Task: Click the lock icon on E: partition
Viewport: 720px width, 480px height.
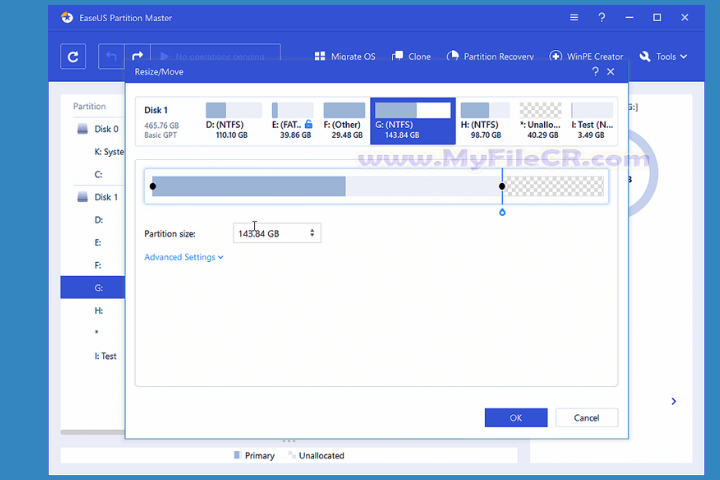Action: click(x=309, y=124)
